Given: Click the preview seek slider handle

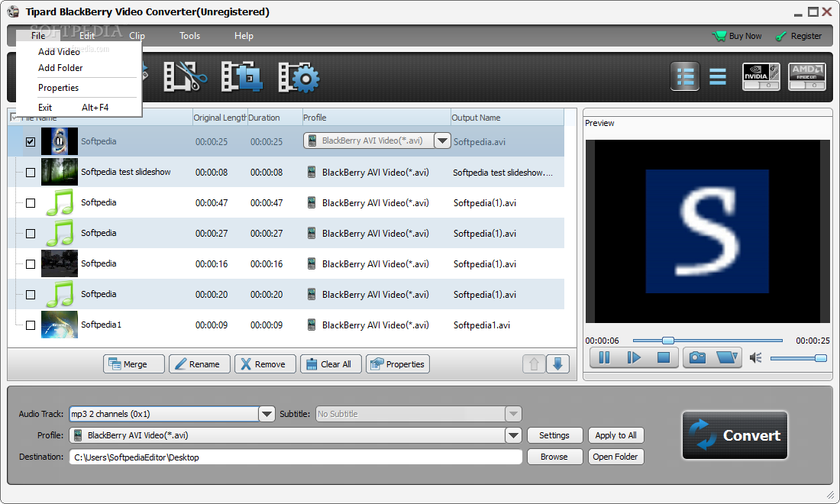Looking at the screenshot, I should [667, 340].
